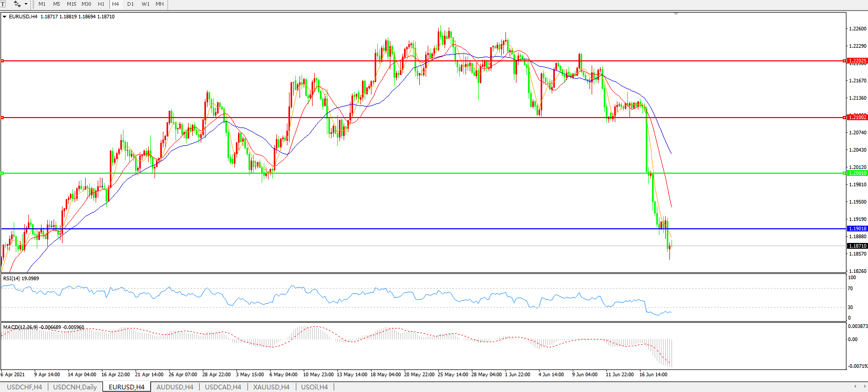Click the blue 1.19018 level price tag
This screenshot has width=868, height=392.
point(857,229)
